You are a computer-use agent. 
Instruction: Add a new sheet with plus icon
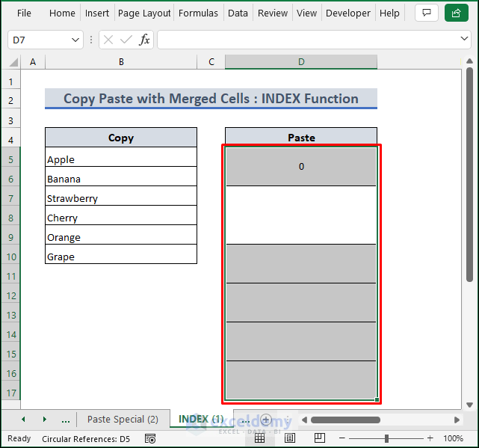click(x=265, y=420)
